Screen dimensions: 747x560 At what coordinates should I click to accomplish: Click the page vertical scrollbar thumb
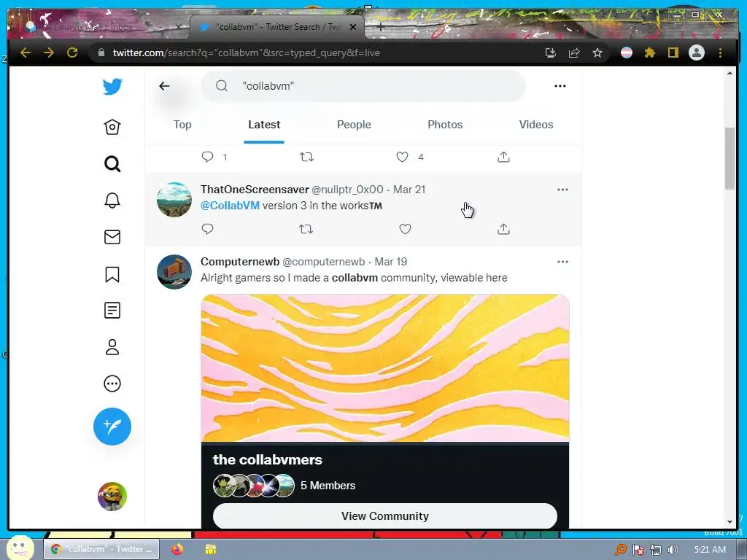(729, 158)
